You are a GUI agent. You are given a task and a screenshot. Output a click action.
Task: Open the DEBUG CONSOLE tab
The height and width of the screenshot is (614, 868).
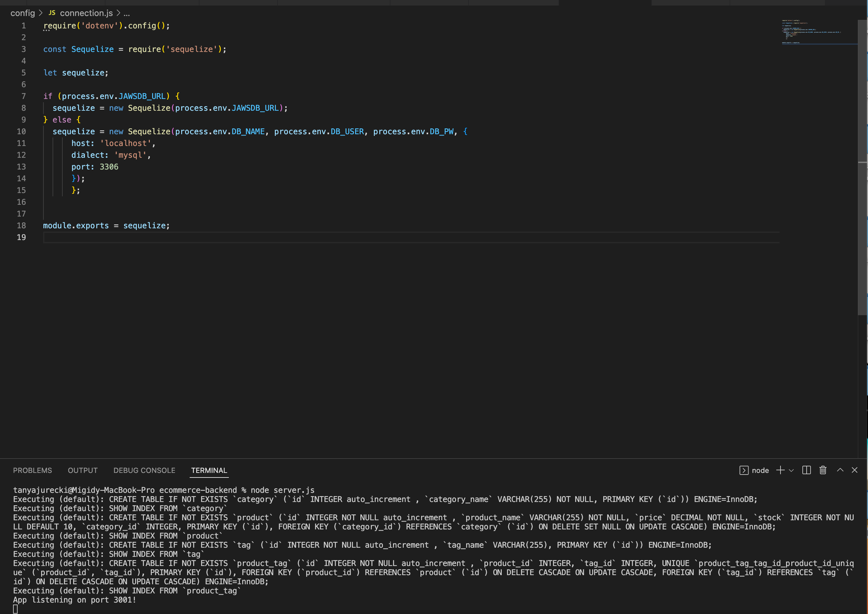[x=144, y=470]
